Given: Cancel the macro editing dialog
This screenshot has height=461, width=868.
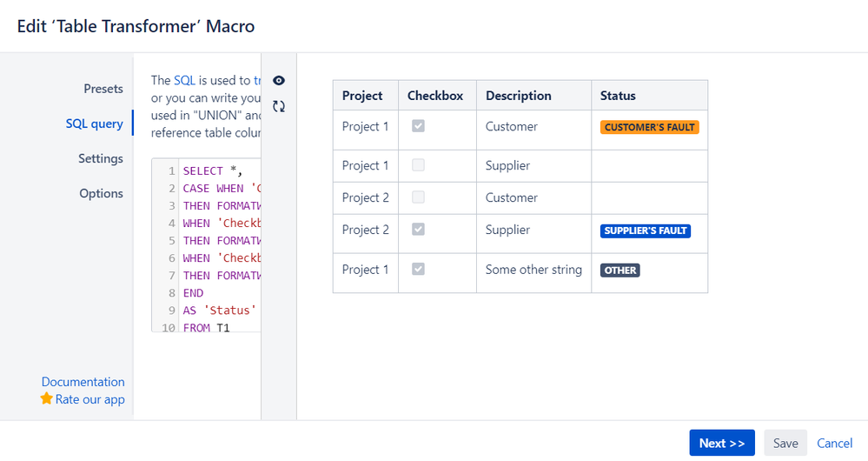Looking at the screenshot, I should point(834,443).
